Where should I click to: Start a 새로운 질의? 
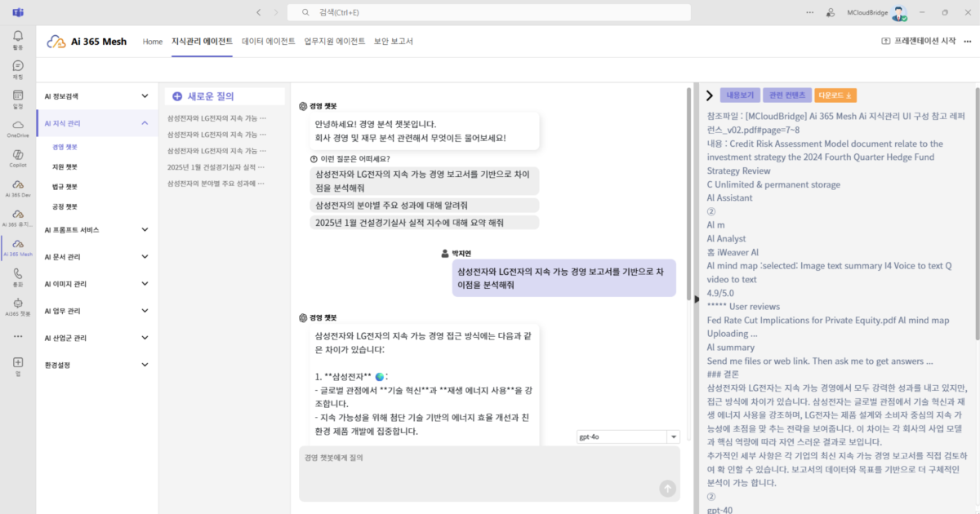[225, 96]
